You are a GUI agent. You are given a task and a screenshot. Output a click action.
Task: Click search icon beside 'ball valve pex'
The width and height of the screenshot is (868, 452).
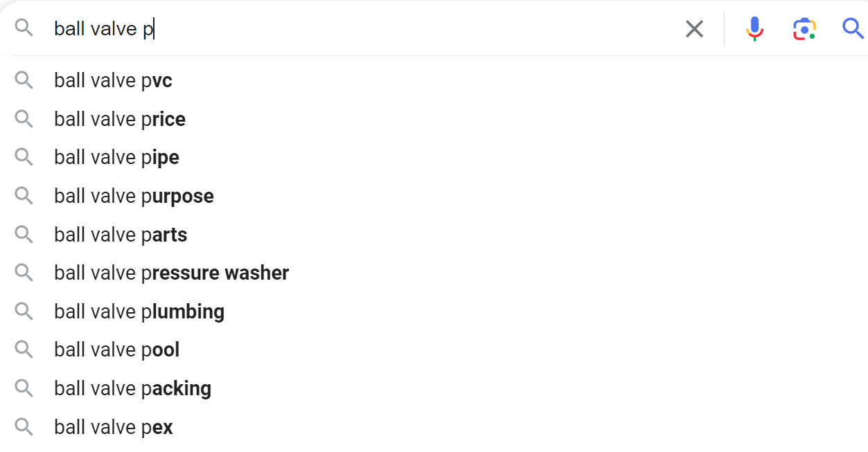[24, 428]
